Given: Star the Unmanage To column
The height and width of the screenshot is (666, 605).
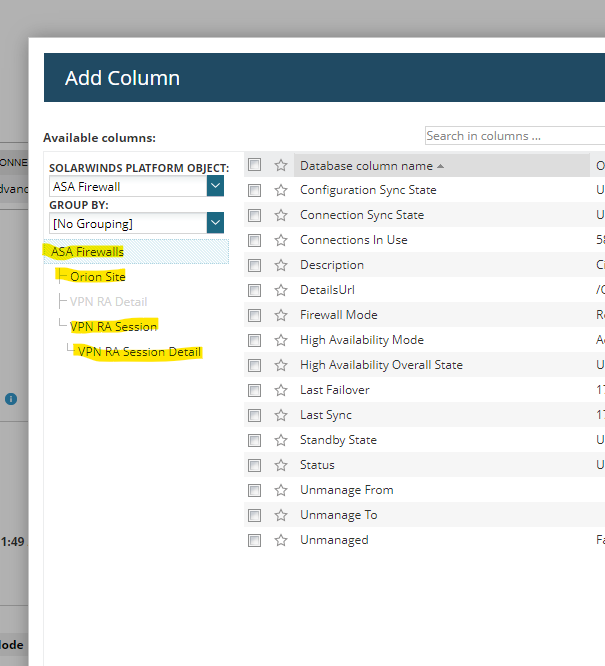Looking at the screenshot, I should 281,515.
